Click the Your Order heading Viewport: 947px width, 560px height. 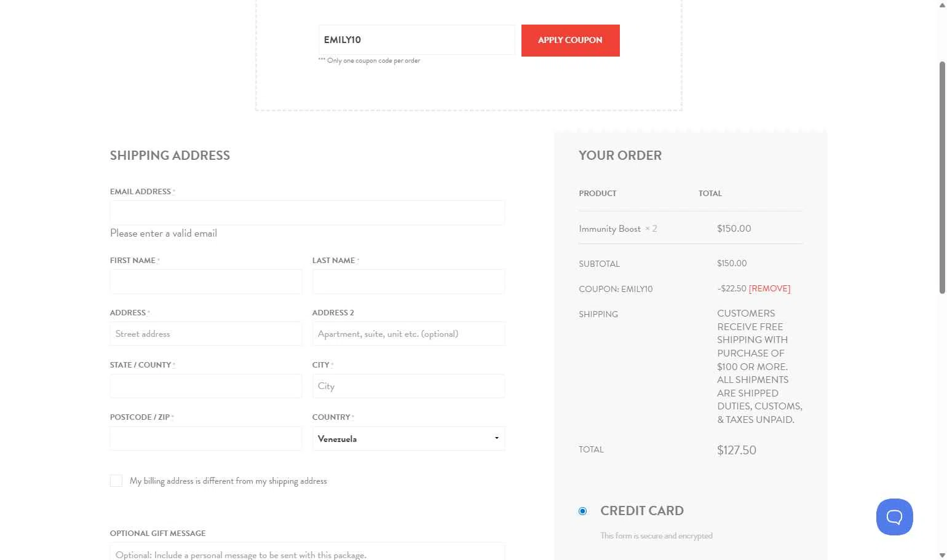(x=620, y=156)
